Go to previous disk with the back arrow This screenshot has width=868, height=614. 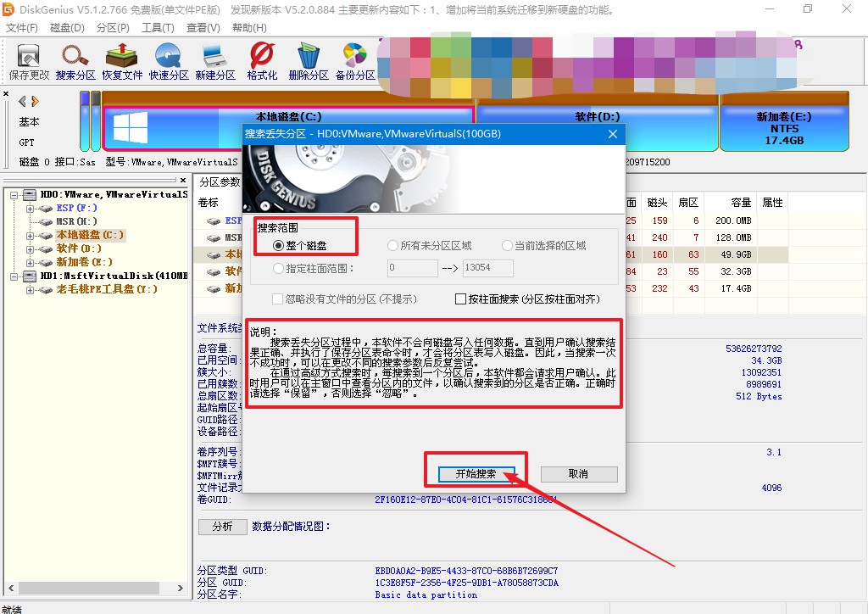point(22,101)
